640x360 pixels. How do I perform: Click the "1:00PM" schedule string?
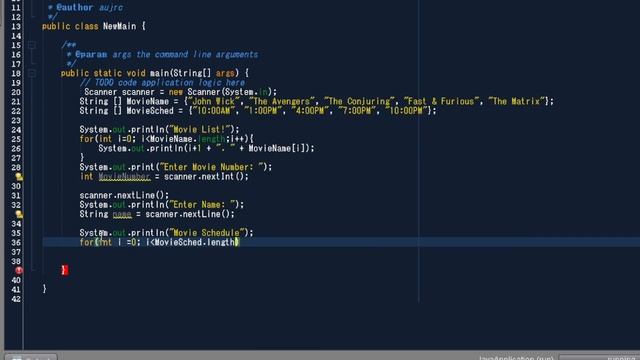[262, 111]
